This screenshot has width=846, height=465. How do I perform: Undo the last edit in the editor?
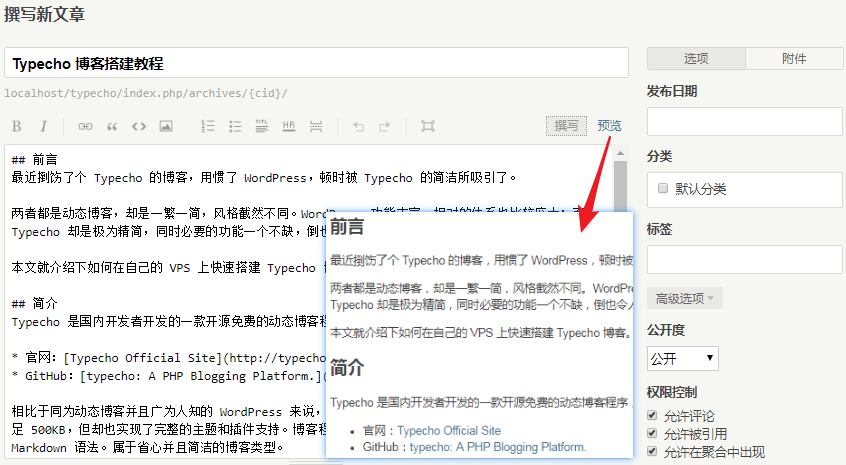click(358, 126)
